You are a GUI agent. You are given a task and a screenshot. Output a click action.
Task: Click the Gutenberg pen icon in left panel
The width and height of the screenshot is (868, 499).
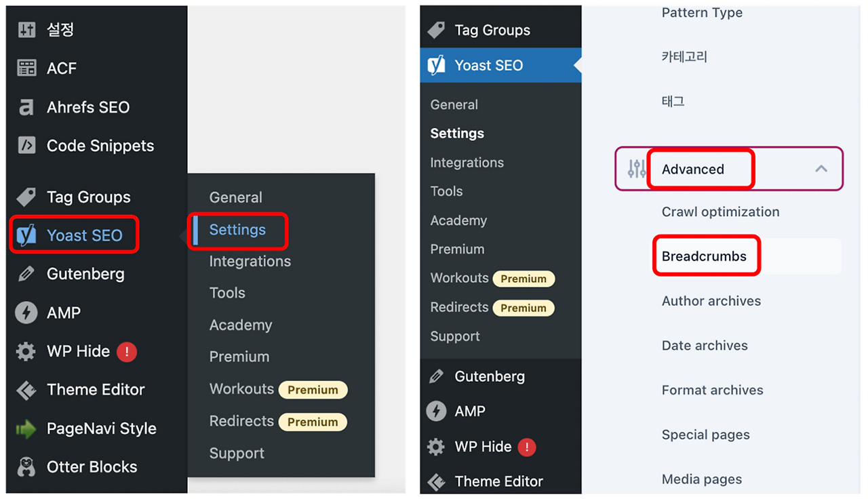click(x=26, y=274)
